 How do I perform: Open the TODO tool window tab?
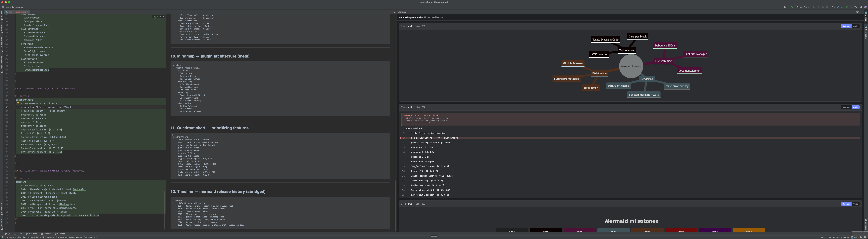[18, 234]
